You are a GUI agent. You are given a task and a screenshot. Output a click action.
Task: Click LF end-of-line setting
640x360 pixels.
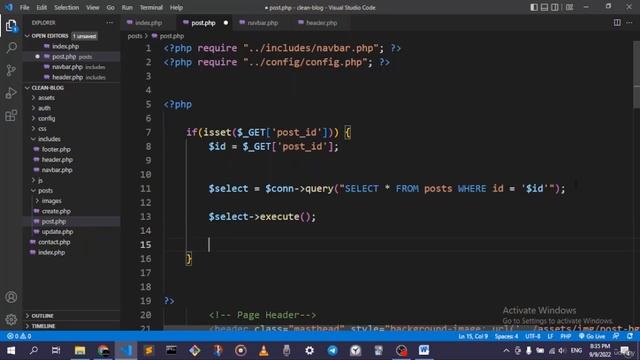point(550,336)
